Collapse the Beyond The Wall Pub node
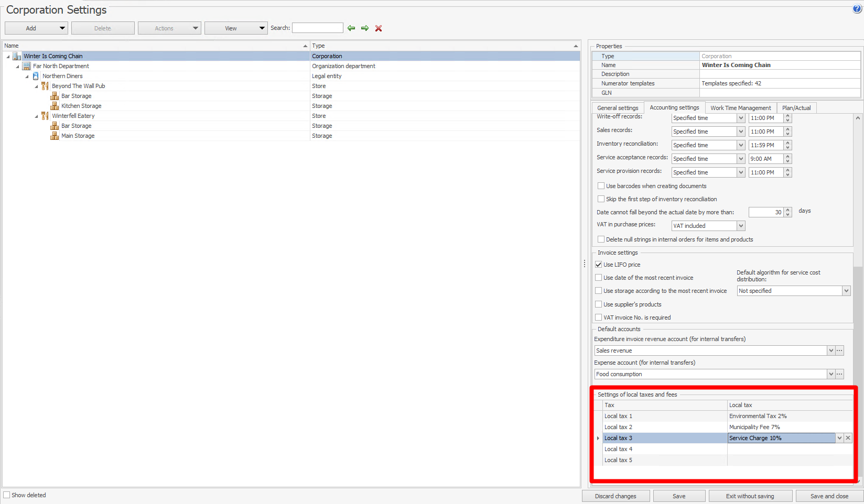 [x=36, y=86]
